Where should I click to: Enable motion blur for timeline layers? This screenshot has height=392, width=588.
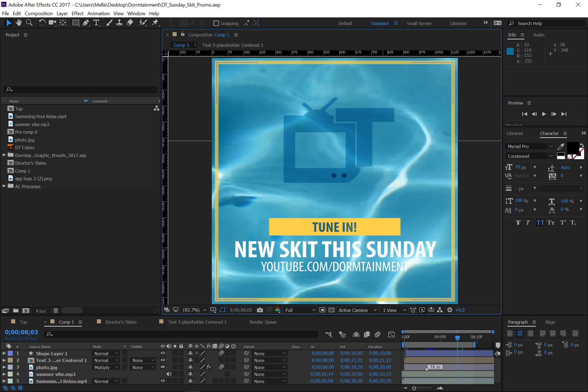[377, 334]
